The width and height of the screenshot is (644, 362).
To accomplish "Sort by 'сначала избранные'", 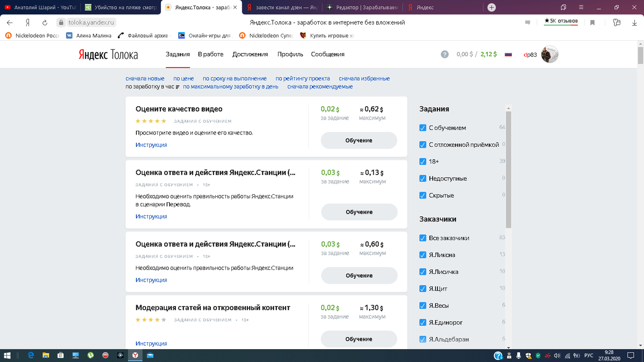I will click(364, 78).
